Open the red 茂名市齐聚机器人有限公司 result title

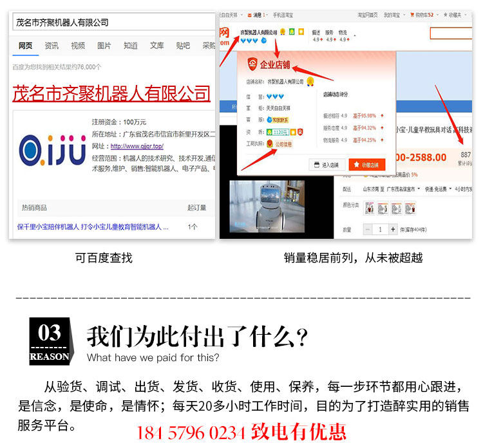pyautogui.click(x=111, y=93)
